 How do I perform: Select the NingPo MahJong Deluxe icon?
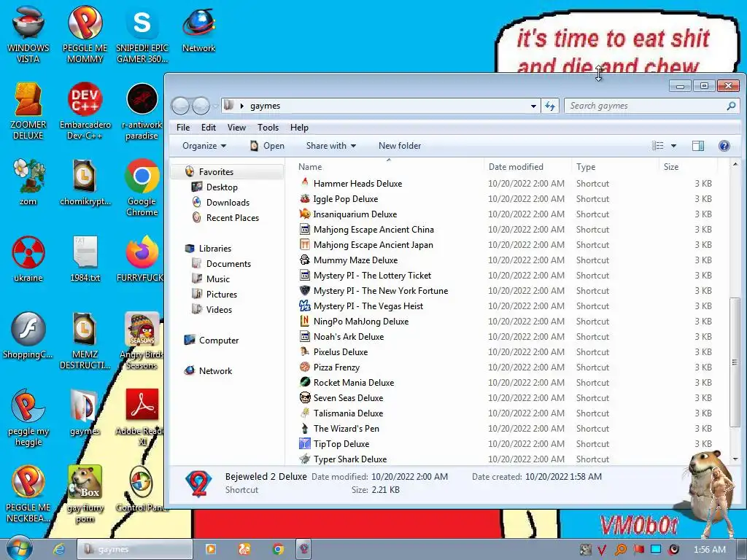[305, 321]
